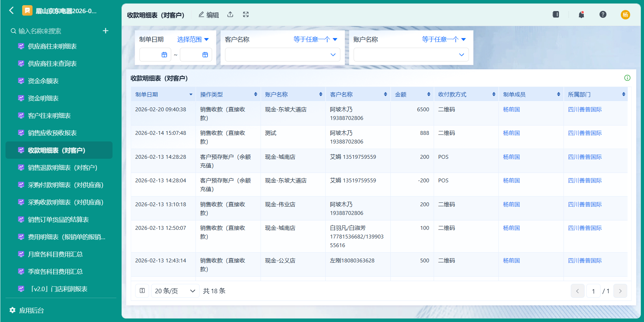Open 供应商往来明细表 in sidebar

click(52, 46)
